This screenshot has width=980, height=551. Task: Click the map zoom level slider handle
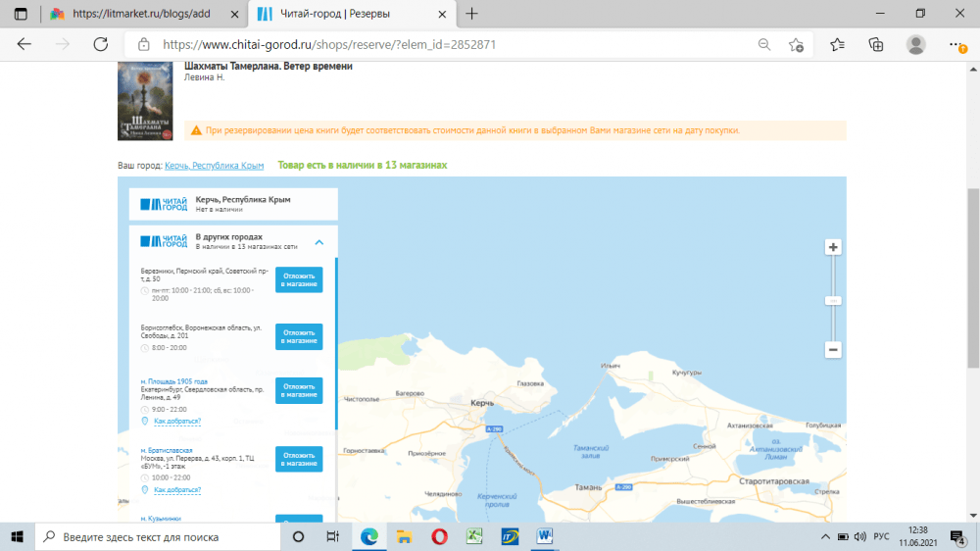833,299
